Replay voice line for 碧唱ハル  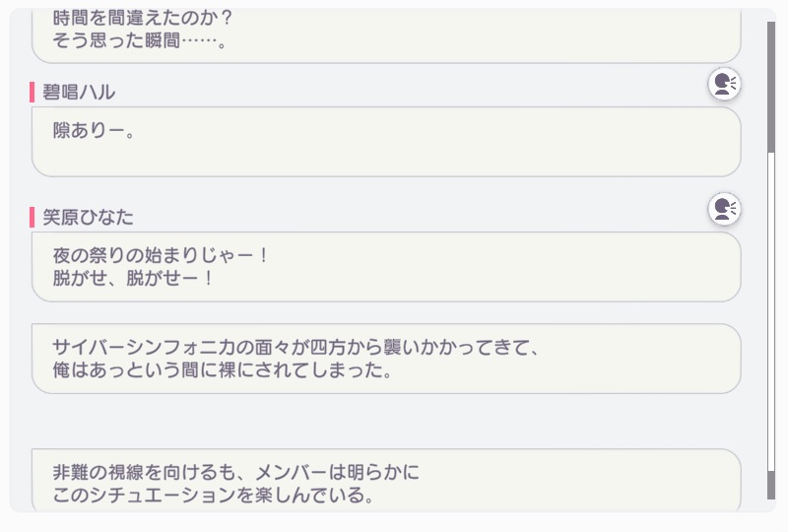724,85
